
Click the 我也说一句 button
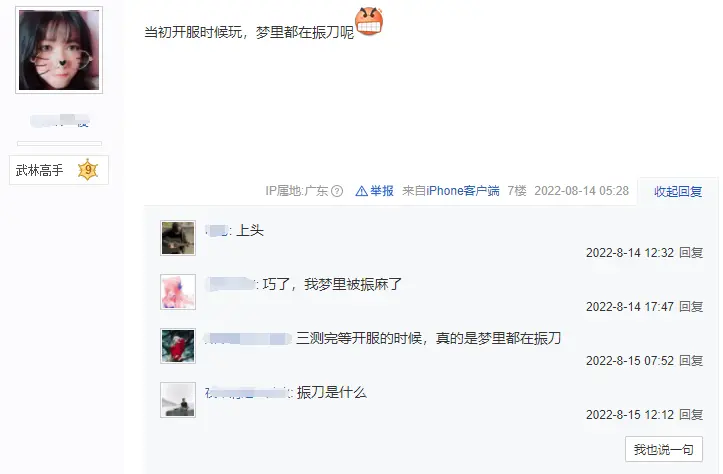click(664, 449)
